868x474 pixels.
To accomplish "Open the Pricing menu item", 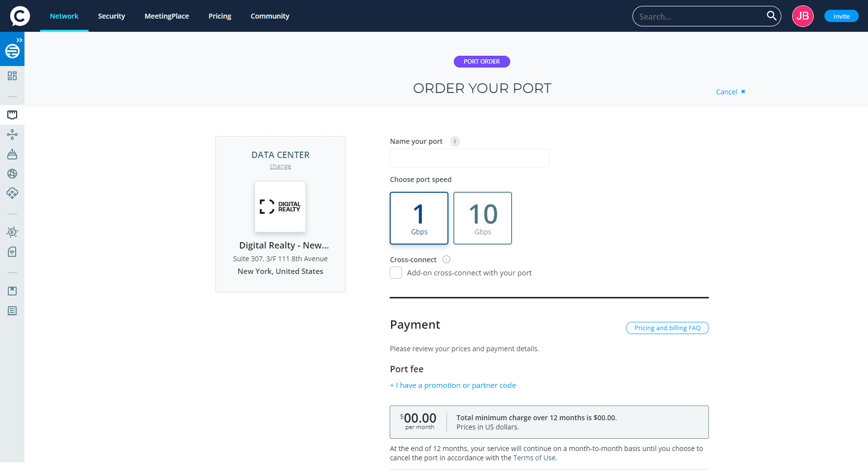I will (220, 16).
